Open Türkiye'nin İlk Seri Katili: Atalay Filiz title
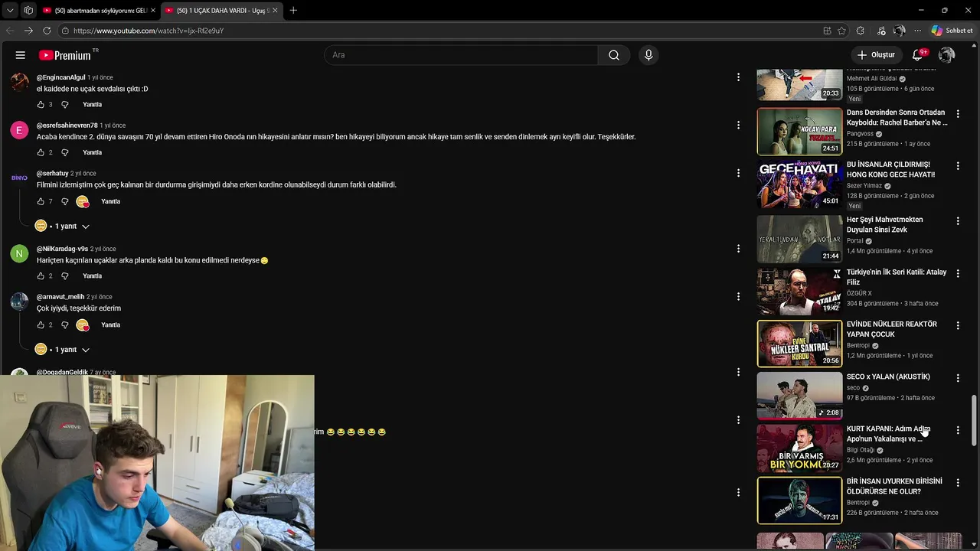This screenshot has height=551, width=980. coord(896,277)
